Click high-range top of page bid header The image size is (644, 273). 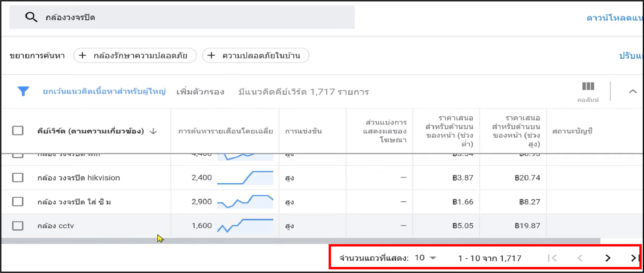tap(516, 131)
